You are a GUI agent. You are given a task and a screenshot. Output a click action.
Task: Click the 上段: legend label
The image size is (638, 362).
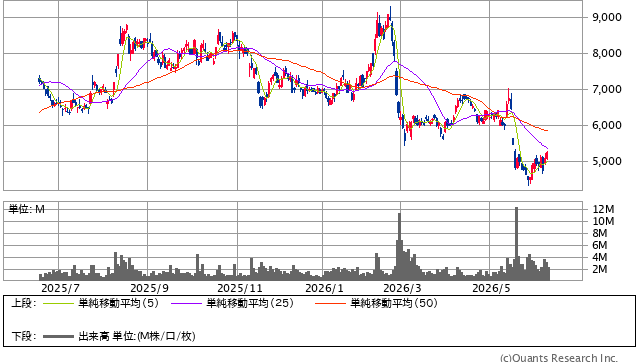[x=24, y=303]
